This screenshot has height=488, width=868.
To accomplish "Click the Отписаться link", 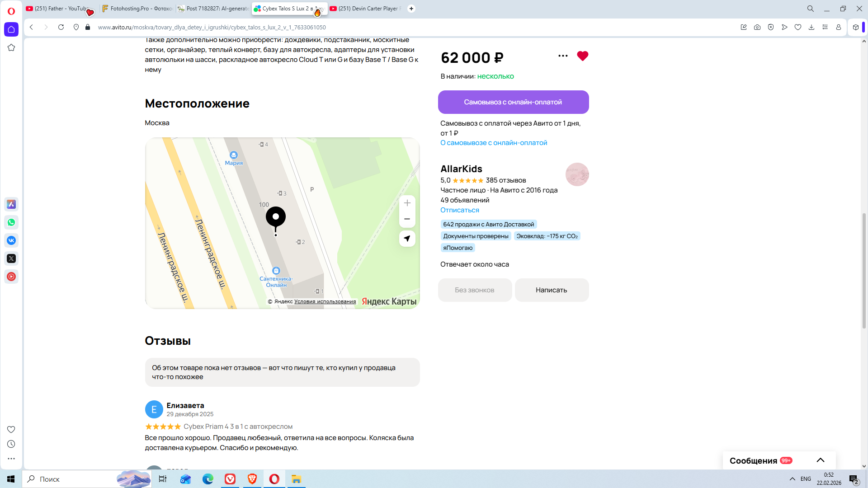I will click(459, 210).
